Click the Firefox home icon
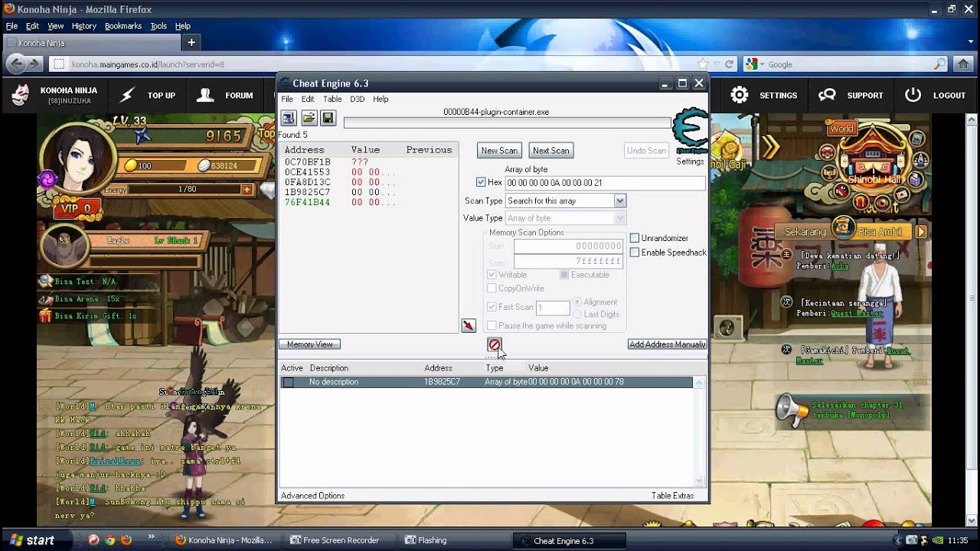The image size is (980, 551). [963, 64]
